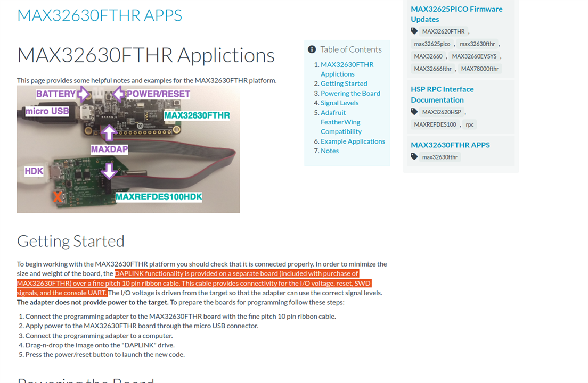588x383 pixels.
Task: Go to Getting Started contents entry
Action: click(x=344, y=84)
